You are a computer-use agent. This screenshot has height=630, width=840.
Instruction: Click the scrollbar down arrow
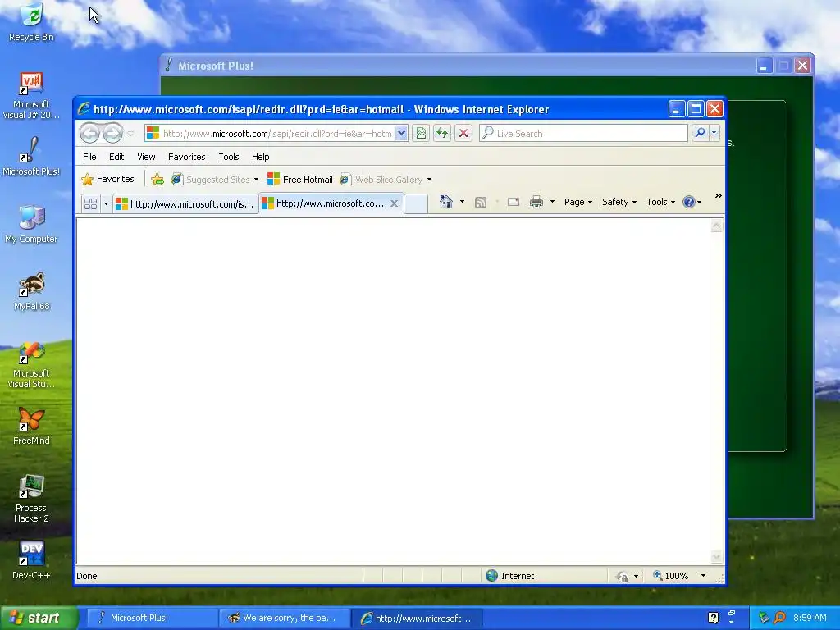[x=717, y=557]
